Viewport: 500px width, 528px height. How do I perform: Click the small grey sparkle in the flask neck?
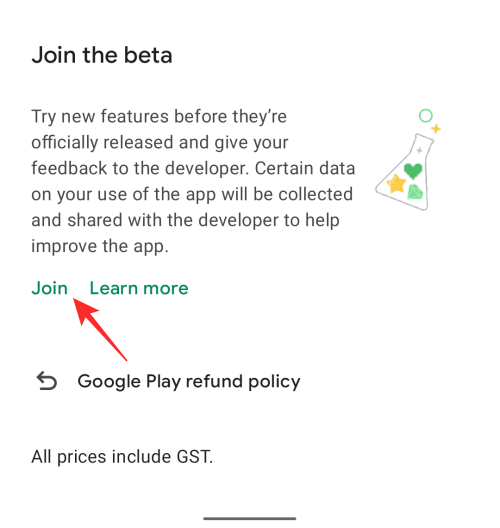point(419,150)
